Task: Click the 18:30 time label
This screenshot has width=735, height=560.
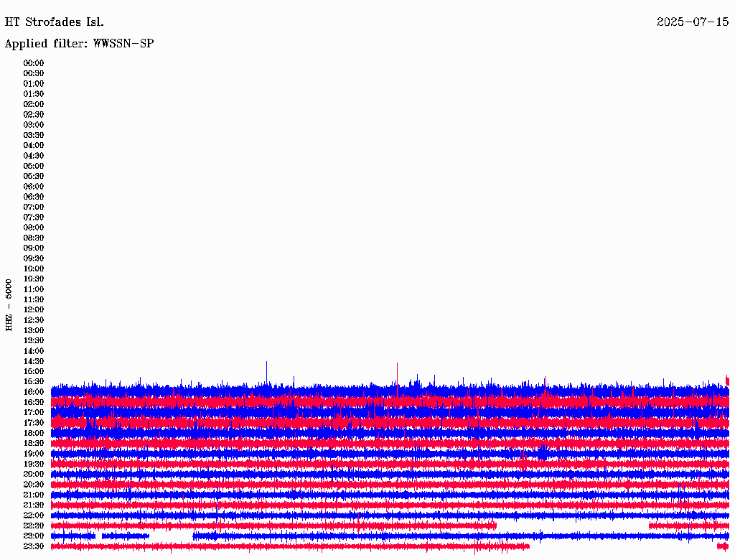Action: click(x=34, y=444)
